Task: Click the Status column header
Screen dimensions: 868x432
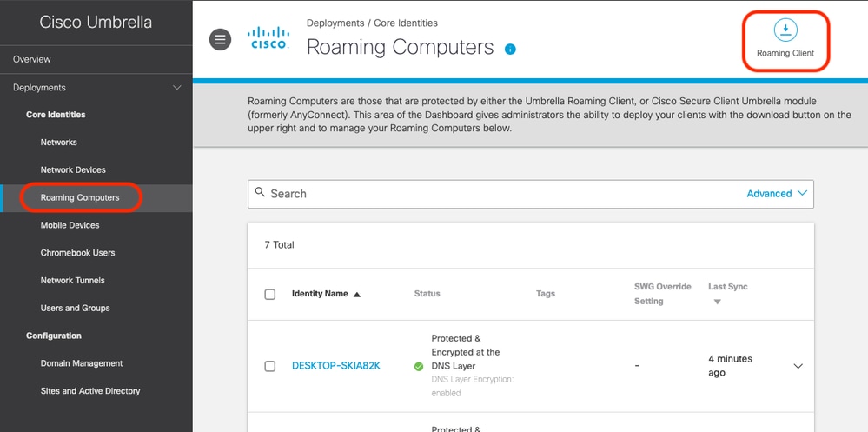Action: coord(427,294)
